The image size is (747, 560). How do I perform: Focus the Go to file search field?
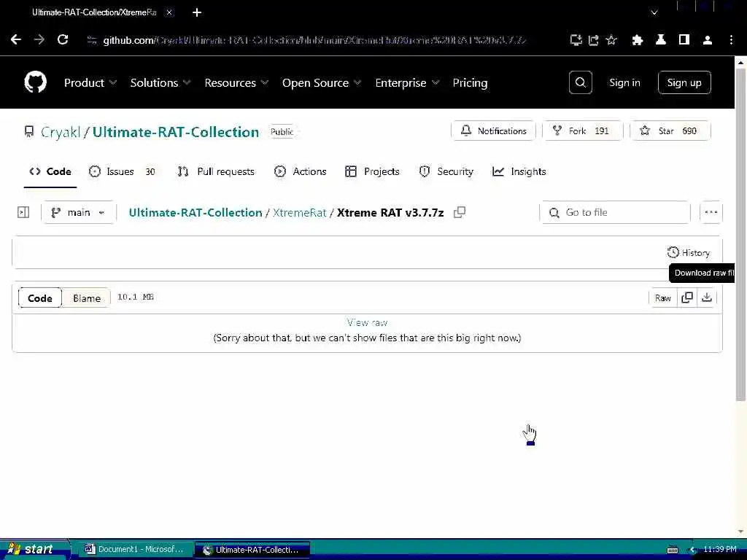click(615, 212)
